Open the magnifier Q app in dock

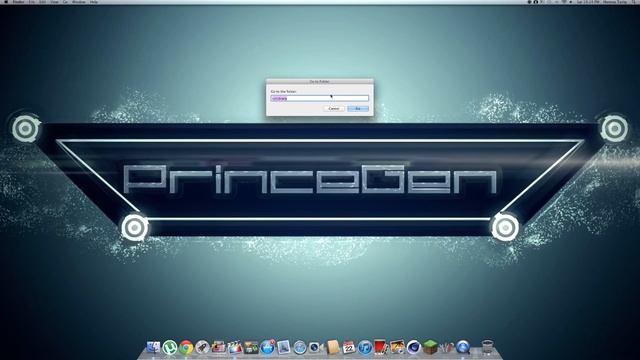click(462, 347)
